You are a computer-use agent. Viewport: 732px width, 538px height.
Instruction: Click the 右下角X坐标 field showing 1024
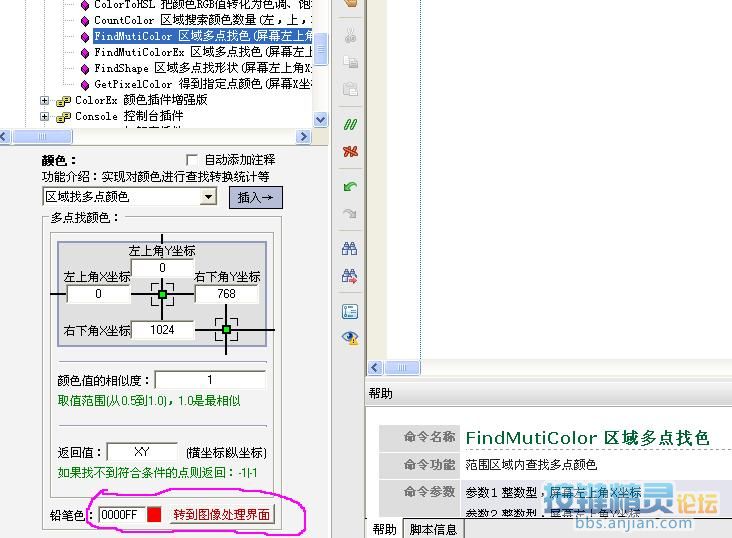coord(162,330)
